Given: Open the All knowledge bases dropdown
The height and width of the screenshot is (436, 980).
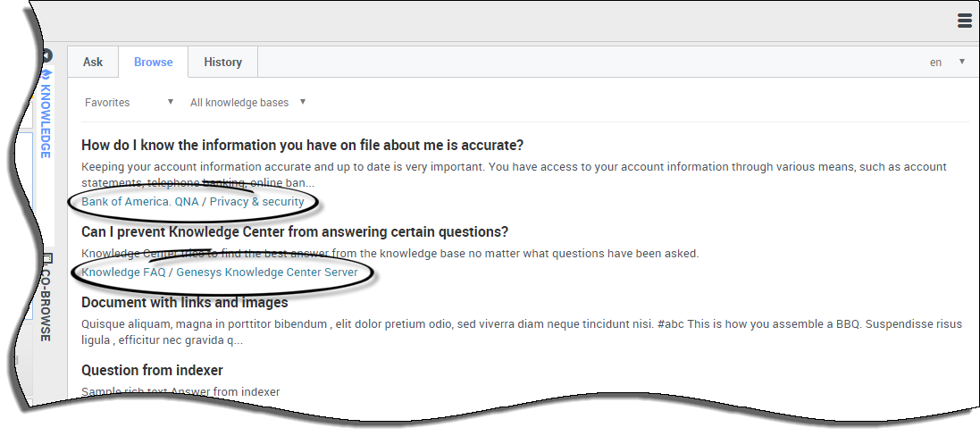Looking at the screenshot, I should [x=247, y=103].
